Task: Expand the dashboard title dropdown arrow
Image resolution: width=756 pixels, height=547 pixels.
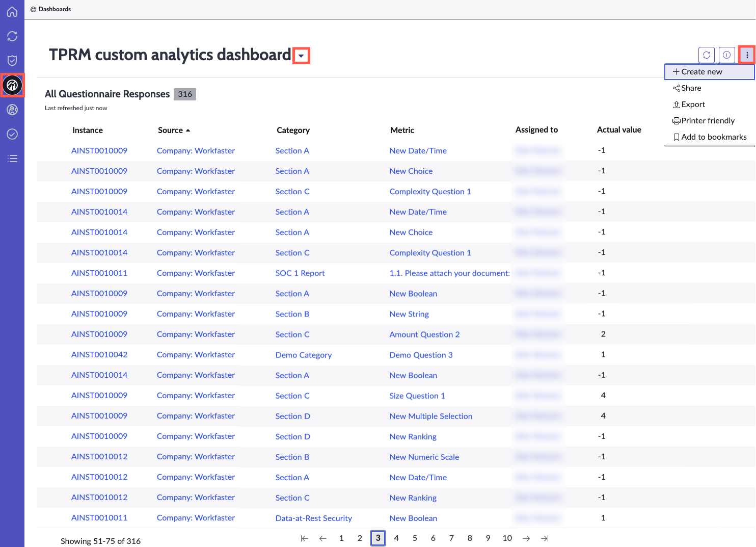Action: click(302, 56)
